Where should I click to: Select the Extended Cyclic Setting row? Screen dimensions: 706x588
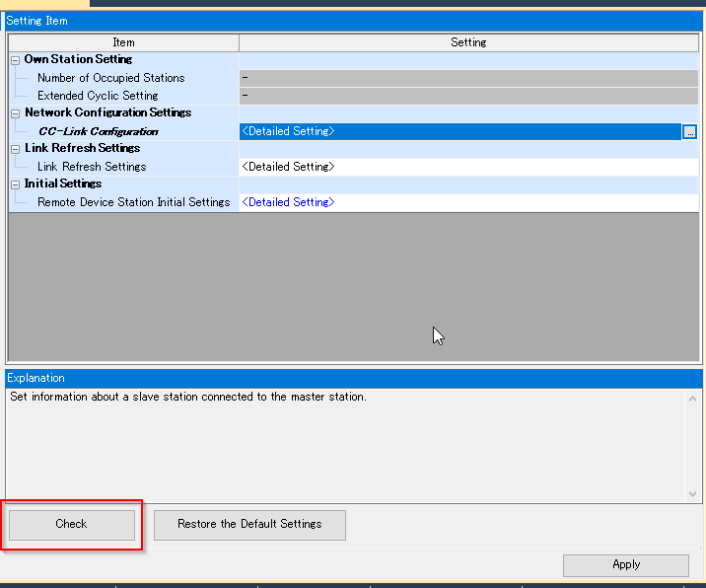pos(353,96)
